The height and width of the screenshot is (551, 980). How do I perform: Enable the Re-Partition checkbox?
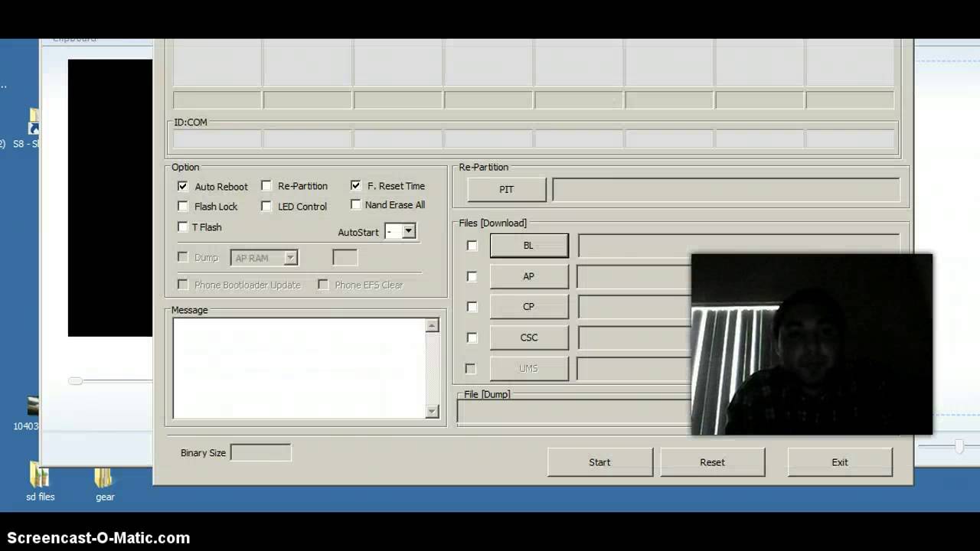(x=266, y=185)
